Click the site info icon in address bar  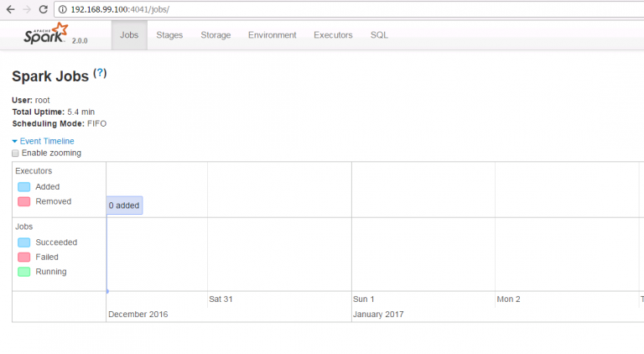pos(62,9)
